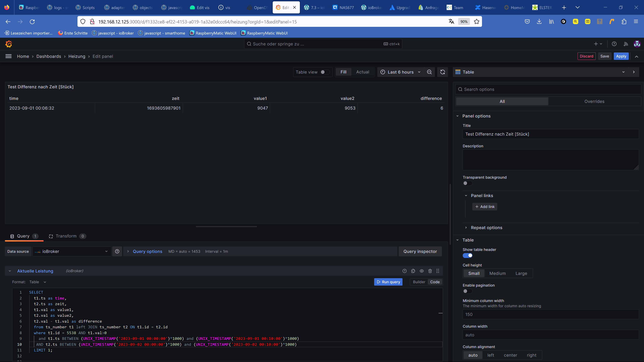Image resolution: width=644 pixels, height=362 pixels.
Task: Switch to the Transform tab
Action: click(x=66, y=236)
